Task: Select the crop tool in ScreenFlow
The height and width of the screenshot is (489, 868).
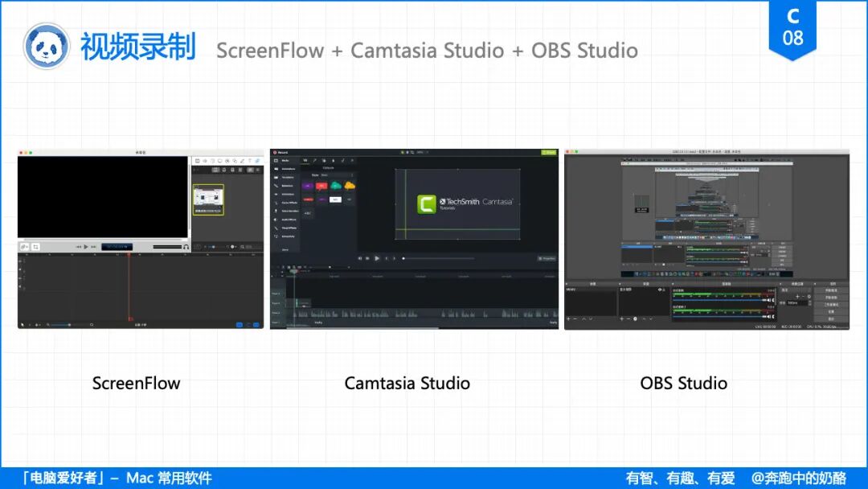Action: (x=35, y=246)
